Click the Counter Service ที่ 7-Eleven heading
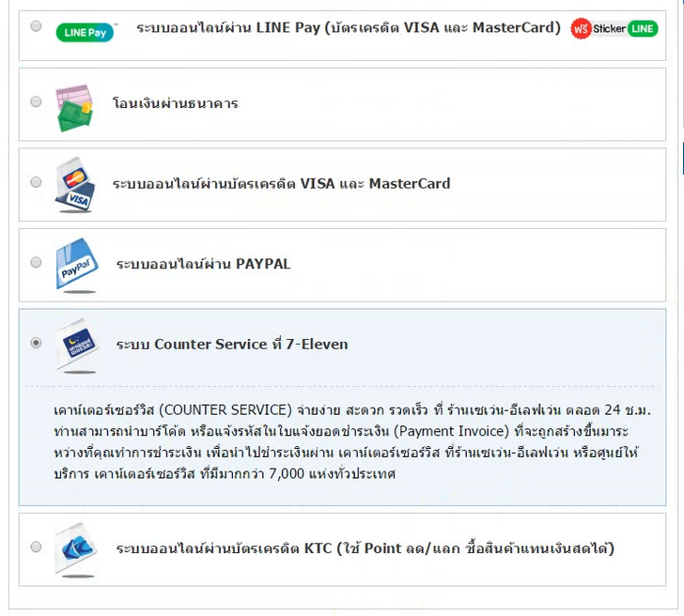 [231, 345]
